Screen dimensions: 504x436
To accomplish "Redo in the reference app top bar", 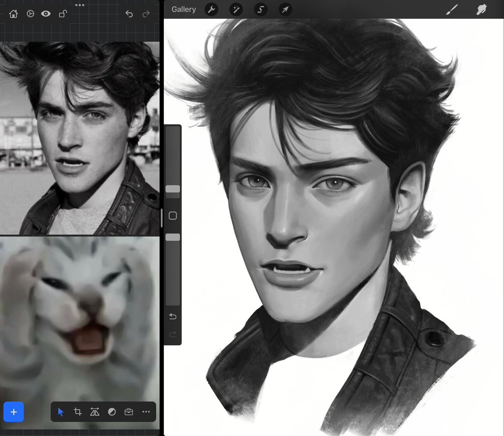I will [x=146, y=14].
